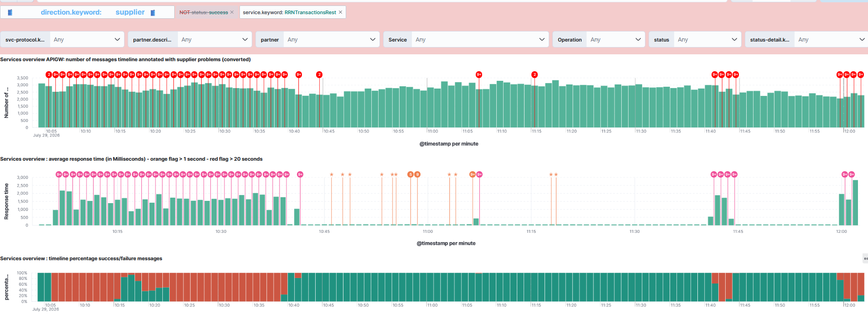This screenshot has height=315, width=868.
Task: Open the panel options icon beside percentage chart
Action: point(865,258)
